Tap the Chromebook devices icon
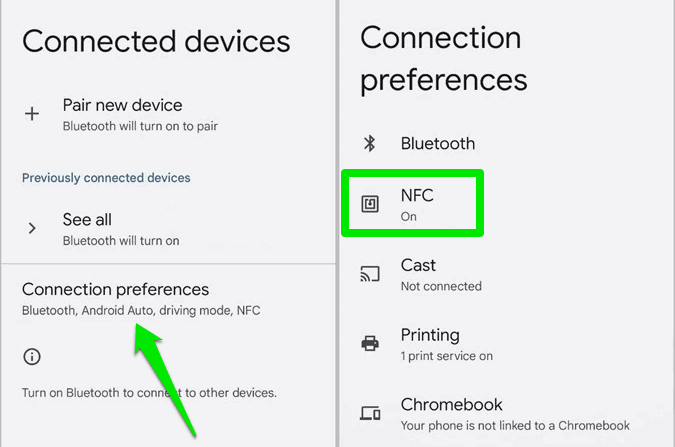The image size is (675, 447). [x=370, y=414]
